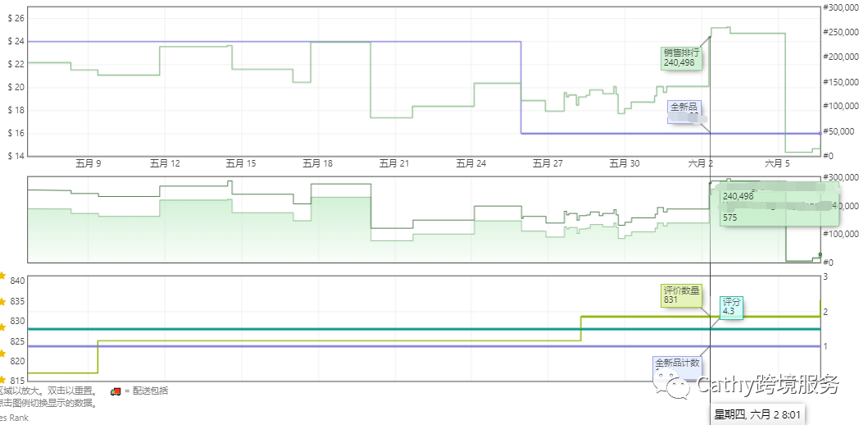Viewport: 868px width, 425px height.
Task: Click the $ 26 price axis label
Action: tap(16, 18)
